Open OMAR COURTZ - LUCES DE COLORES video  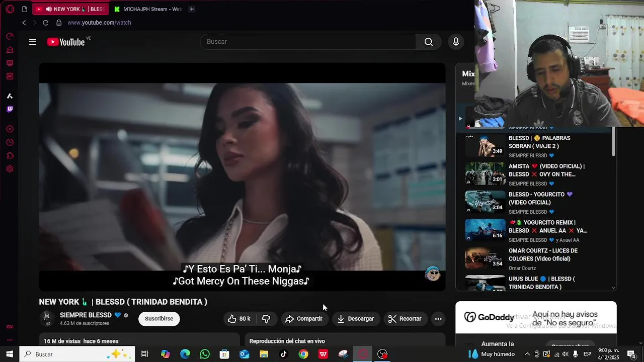(536, 258)
